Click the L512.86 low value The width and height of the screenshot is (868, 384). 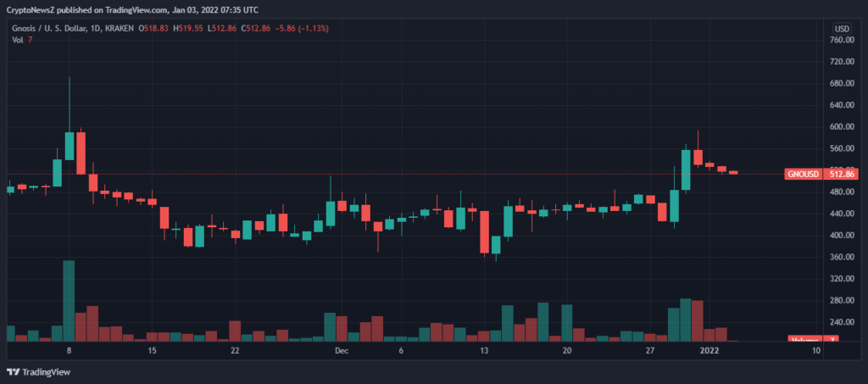(x=223, y=28)
